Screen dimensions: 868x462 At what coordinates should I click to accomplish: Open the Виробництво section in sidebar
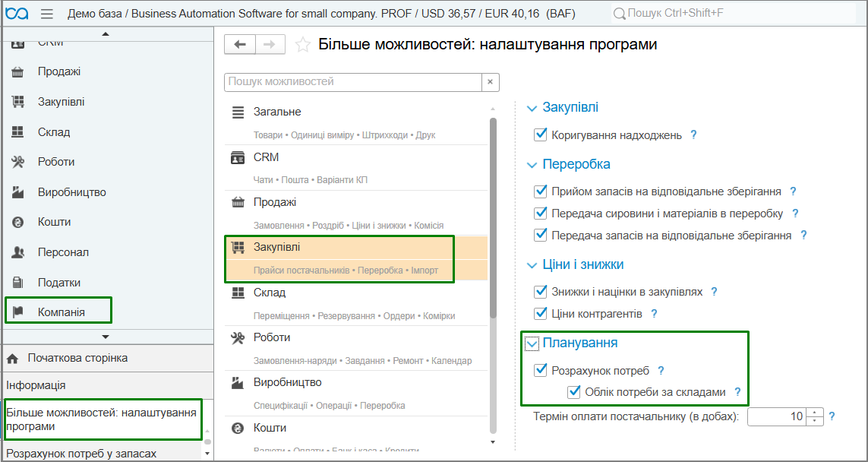pyautogui.click(x=72, y=192)
